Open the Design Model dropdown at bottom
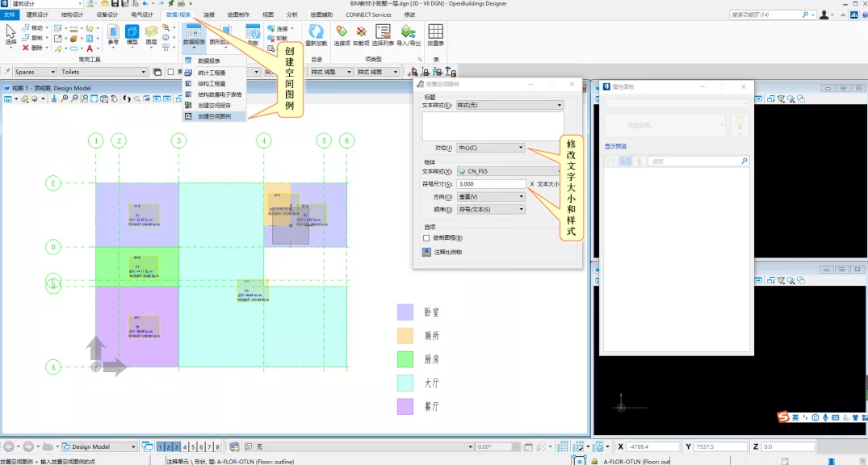868x465 pixels. point(99,446)
